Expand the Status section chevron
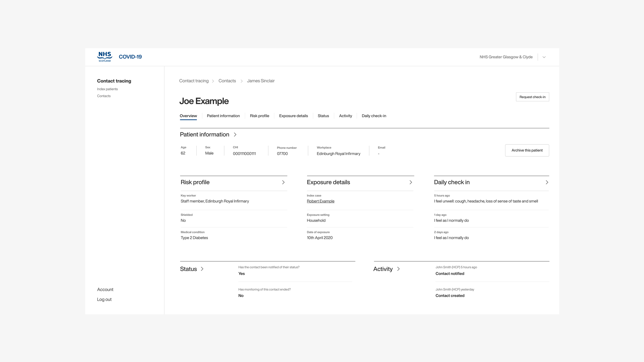The height and width of the screenshot is (362, 644). click(x=202, y=269)
